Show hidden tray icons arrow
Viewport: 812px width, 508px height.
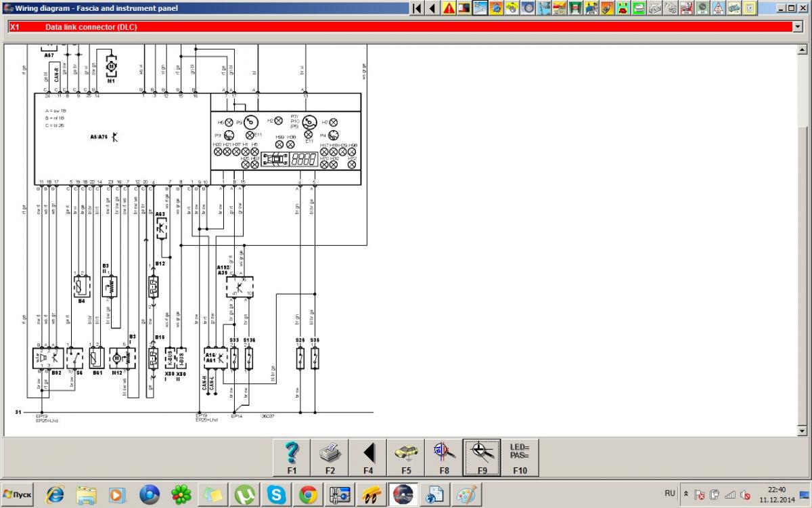pyautogui.click(x=686, y=494)
